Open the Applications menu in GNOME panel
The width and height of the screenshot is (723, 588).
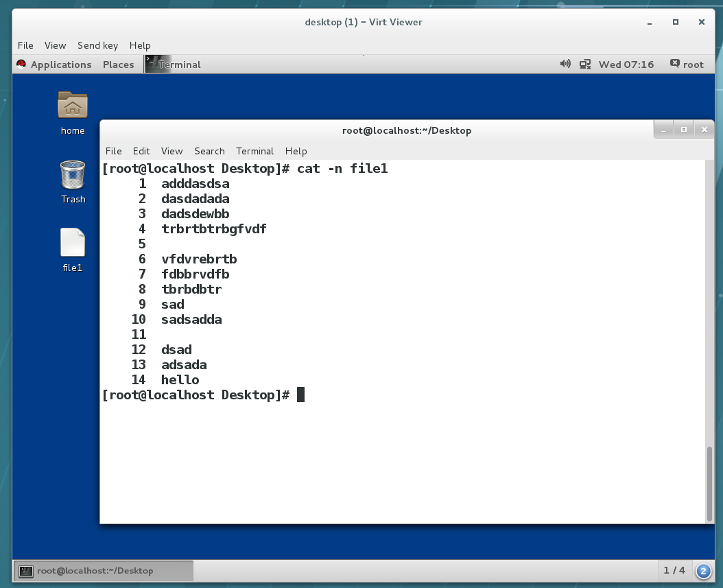pos(61,64)
